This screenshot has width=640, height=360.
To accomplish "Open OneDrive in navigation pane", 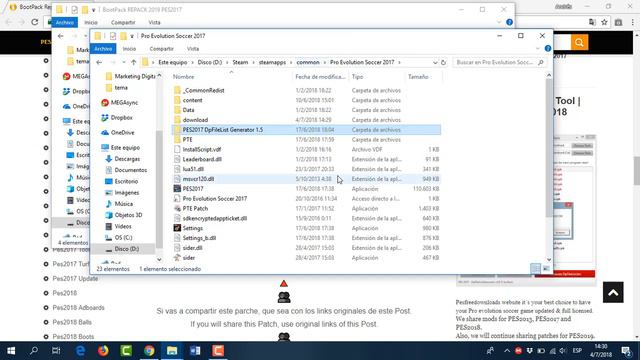I will point(122,133).
